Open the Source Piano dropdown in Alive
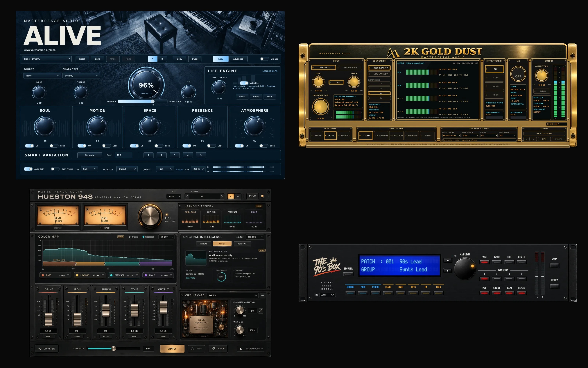The width and height of the screenshot is (588, 368). [42, 76]
